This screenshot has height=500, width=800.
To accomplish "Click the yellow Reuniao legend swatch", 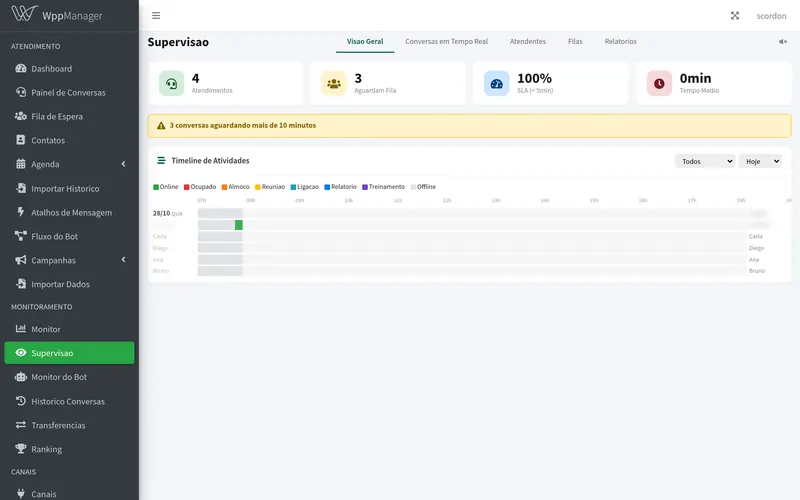I will pos(258,187).
